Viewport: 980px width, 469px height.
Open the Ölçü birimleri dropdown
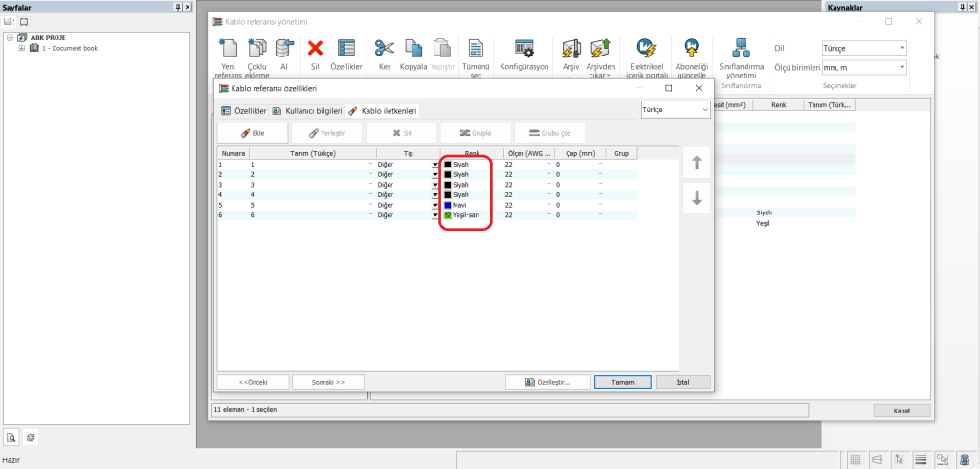[x=863, y=67]
